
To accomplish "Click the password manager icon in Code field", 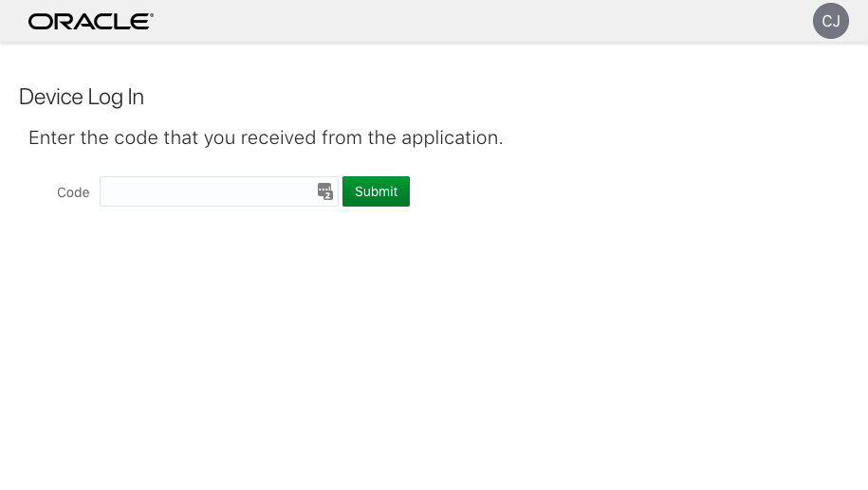I will [325, 191].
